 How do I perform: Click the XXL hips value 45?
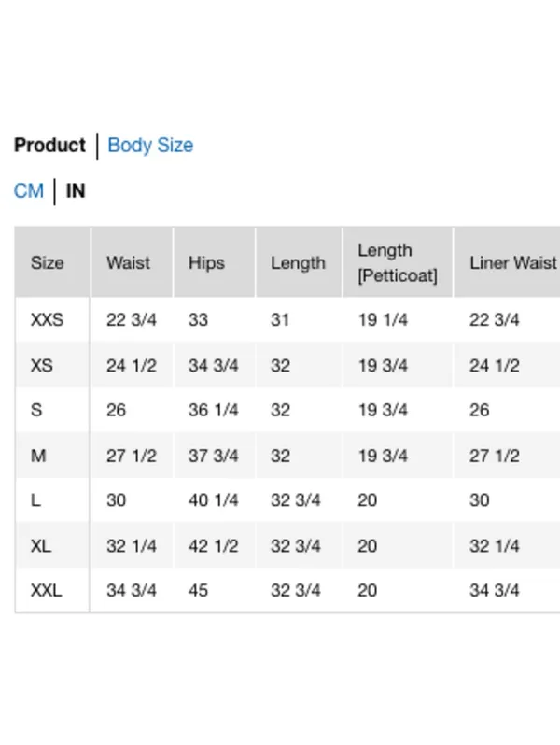tap(198, 590)
